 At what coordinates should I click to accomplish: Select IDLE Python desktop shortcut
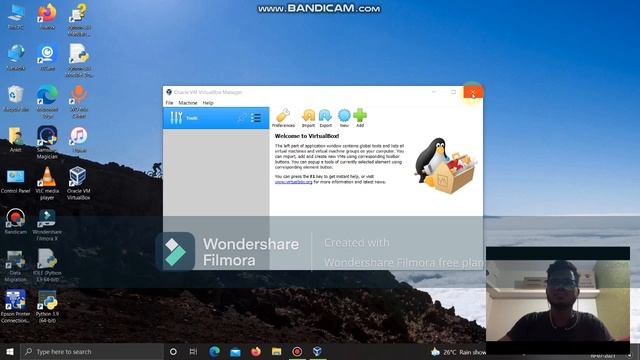tap(48, 266)
